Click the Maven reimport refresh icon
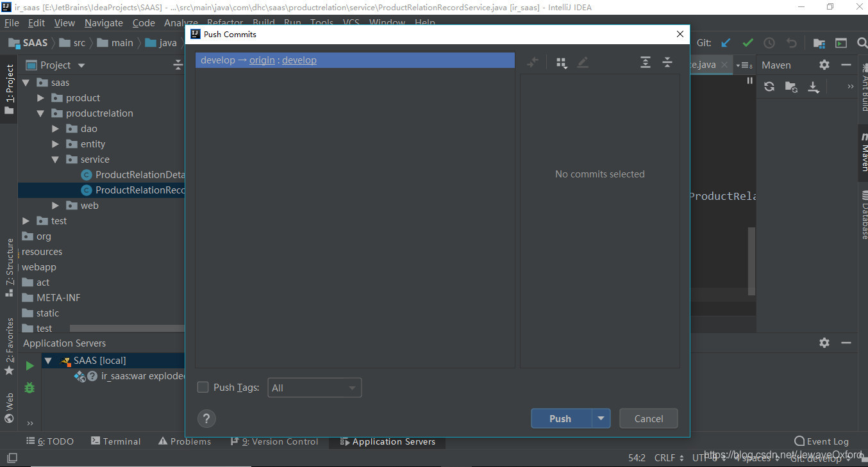Screen dimensions: 868x467 [769, 86]
